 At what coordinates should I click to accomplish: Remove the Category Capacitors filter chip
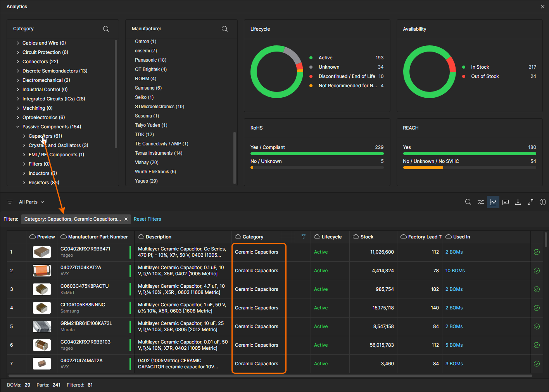[126, 219]
